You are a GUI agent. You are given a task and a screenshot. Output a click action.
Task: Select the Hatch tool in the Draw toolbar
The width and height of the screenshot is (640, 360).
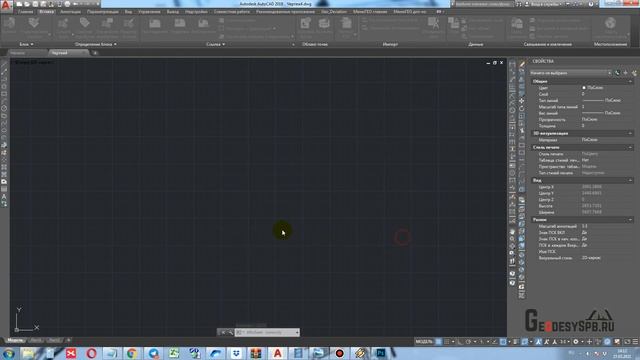tap(4, 167)
